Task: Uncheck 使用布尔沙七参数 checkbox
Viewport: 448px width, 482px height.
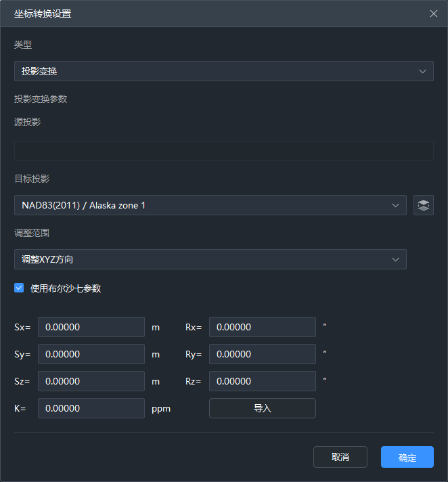Action: click(19, 288)
